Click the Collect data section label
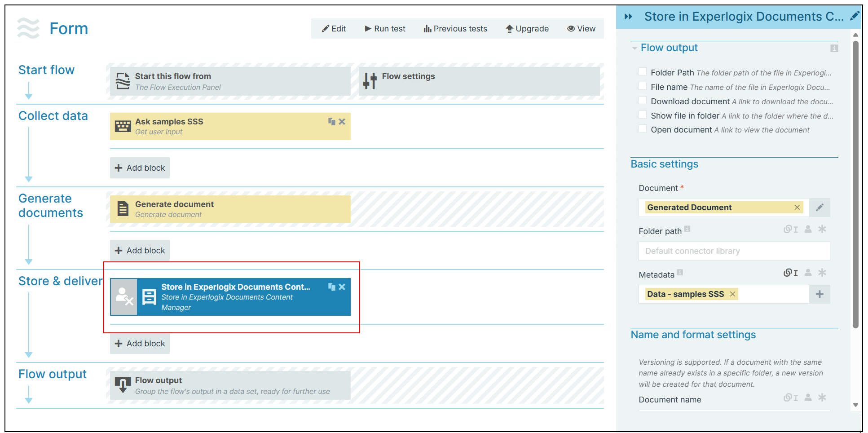The width and height of the screenshot is (868, 433). pos(53,116)
